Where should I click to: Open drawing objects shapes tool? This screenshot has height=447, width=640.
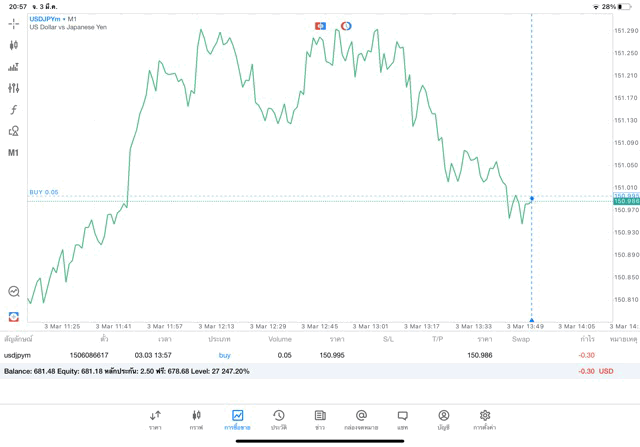[13, 131]
